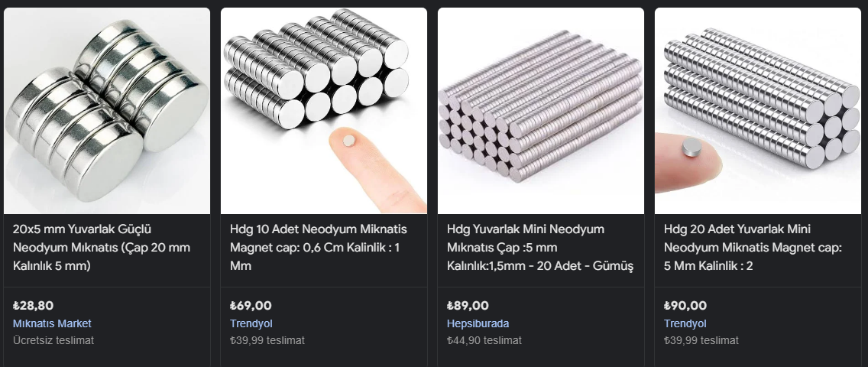
Task: Select the ₺44,90 teslimat delivery text
Action: coord(484,340)
